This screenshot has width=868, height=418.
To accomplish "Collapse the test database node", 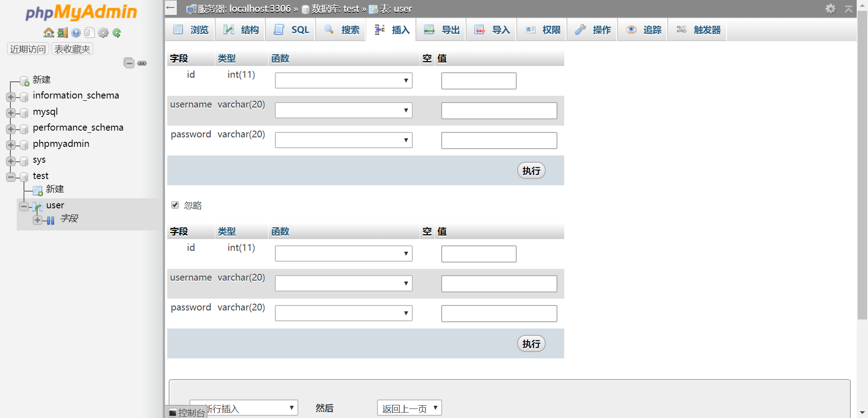I will pos(11,177).
